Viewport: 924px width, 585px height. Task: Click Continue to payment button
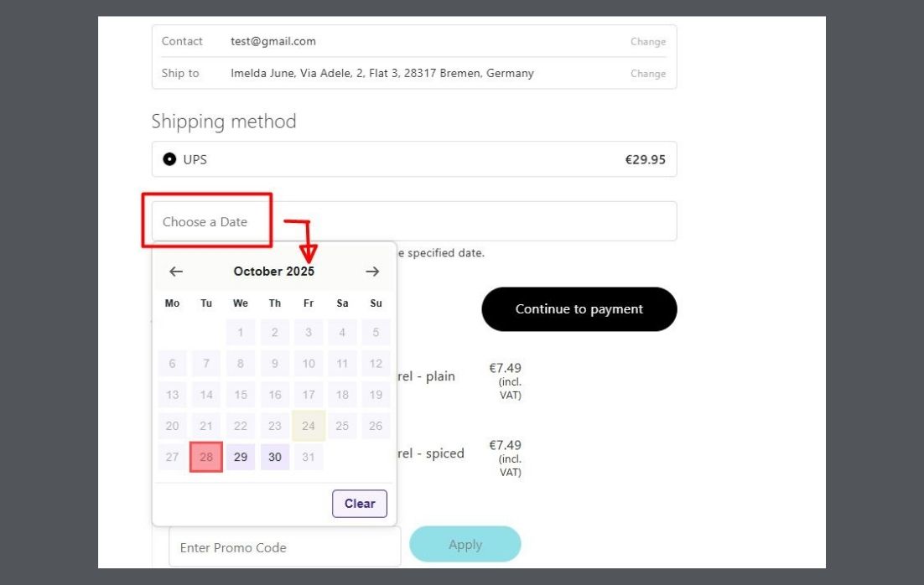(579, 309)
